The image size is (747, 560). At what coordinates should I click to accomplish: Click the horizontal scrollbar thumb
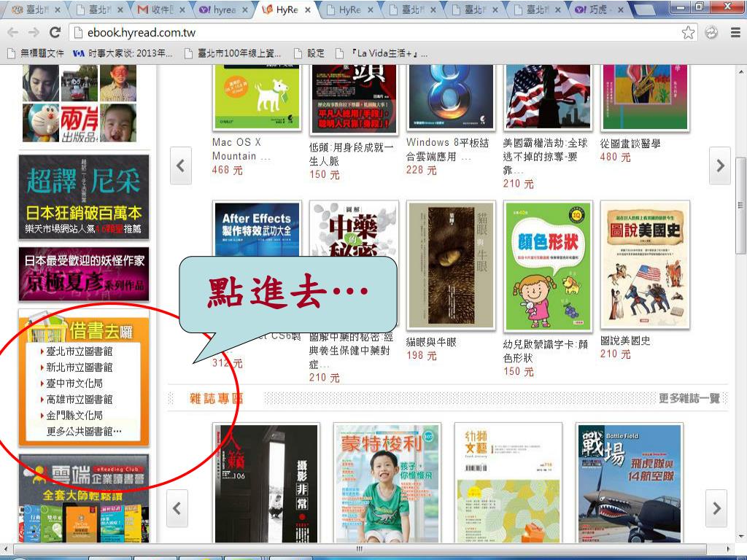[358, 548]
